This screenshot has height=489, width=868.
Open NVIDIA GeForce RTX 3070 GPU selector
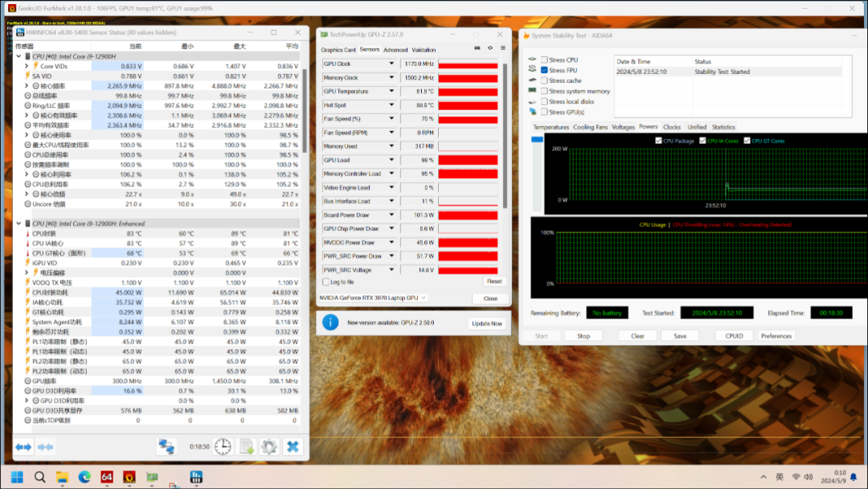[373, 298]
